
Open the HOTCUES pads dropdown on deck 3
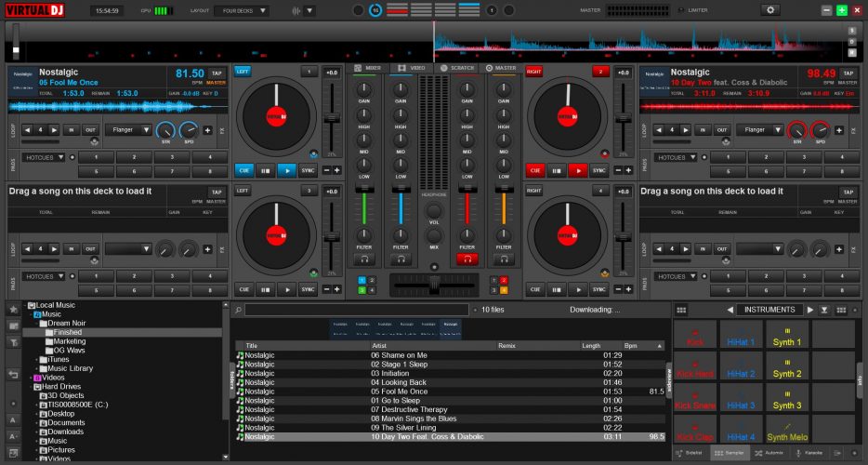click(x=44, y=276)
